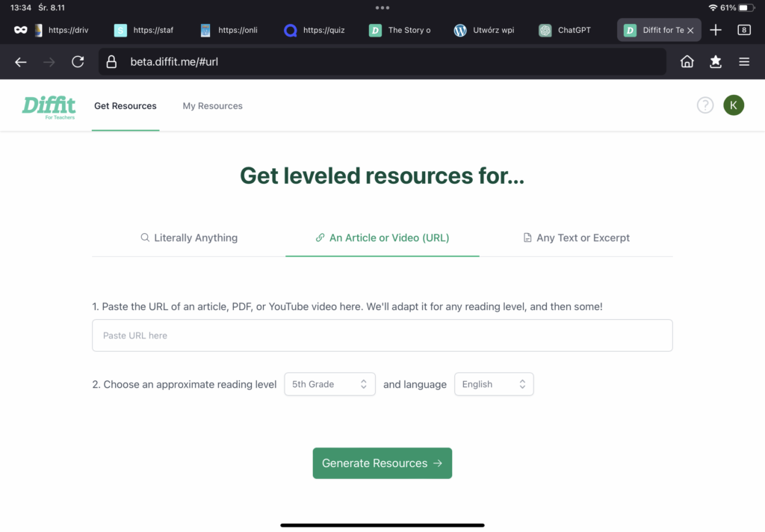This screenshot has width=765, height=532.
Task: Go back with the left arrow
Action: click(21, 62)
